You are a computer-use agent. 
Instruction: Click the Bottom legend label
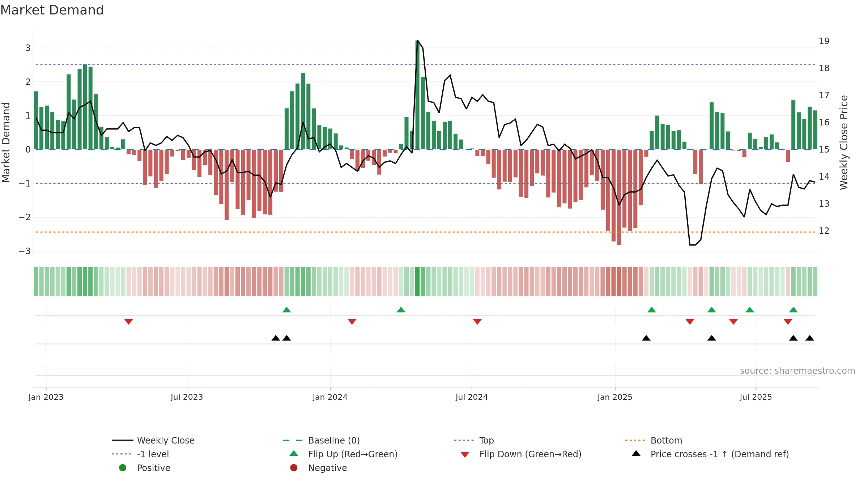pos(666,440)
